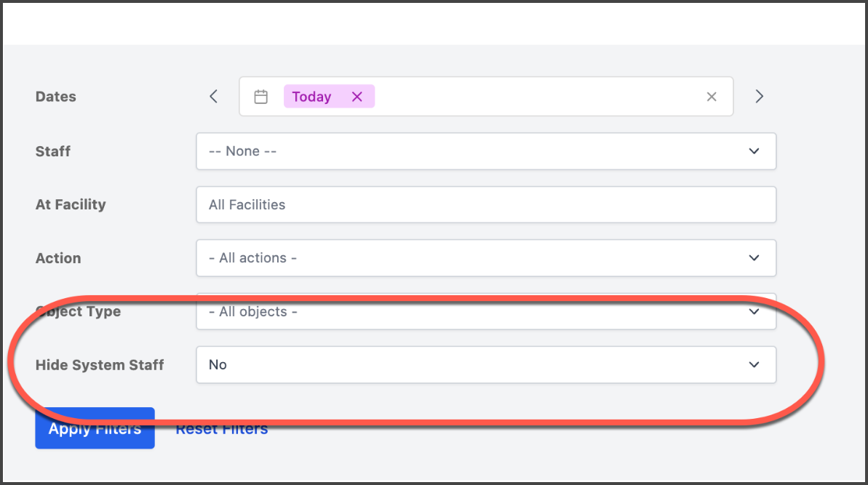
Task: Click the Reset Filters link
Action: 222,428
